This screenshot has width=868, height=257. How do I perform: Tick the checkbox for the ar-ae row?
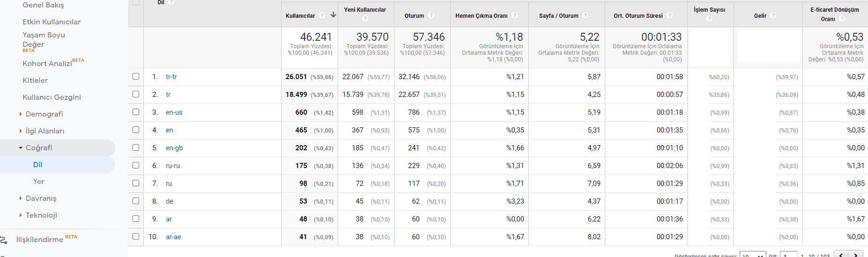(x=136, y=236)
